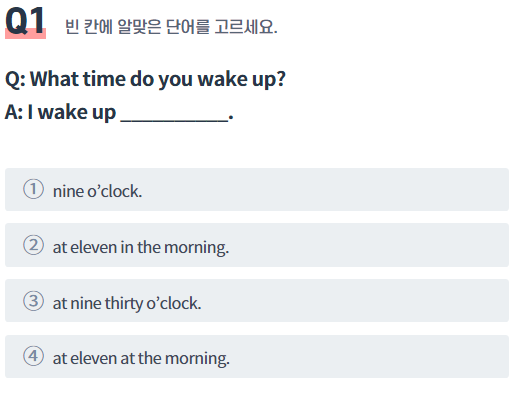This screenshot has height=399, width=522.
Task: Click the Q1 question number badge
Action: pos(25,21)
